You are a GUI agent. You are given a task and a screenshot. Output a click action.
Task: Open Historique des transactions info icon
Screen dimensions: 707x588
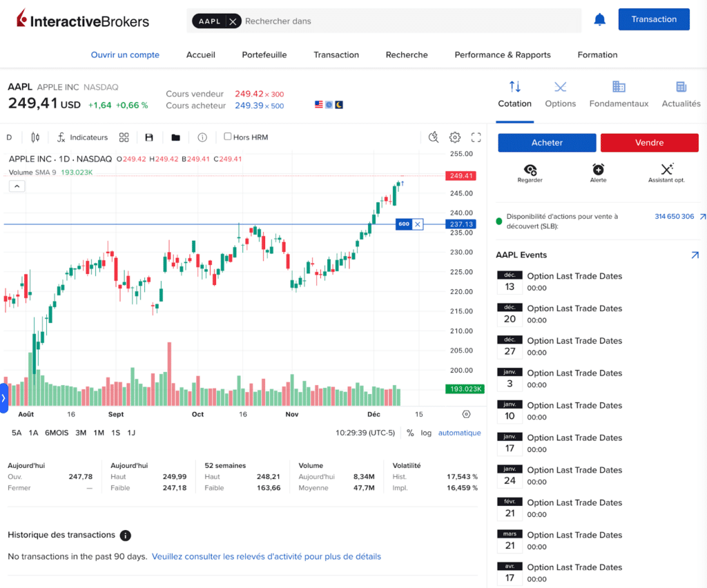point(126,536)
